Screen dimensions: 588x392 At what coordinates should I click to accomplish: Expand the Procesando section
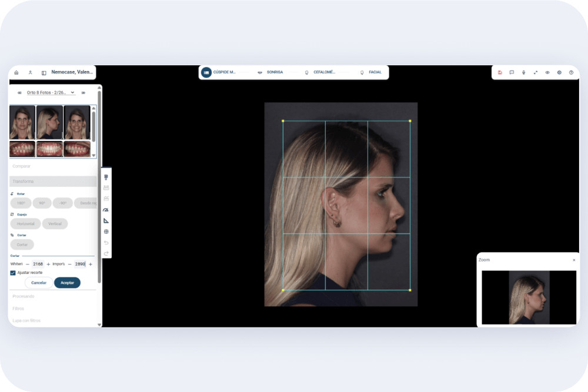(x=53, y=296)
